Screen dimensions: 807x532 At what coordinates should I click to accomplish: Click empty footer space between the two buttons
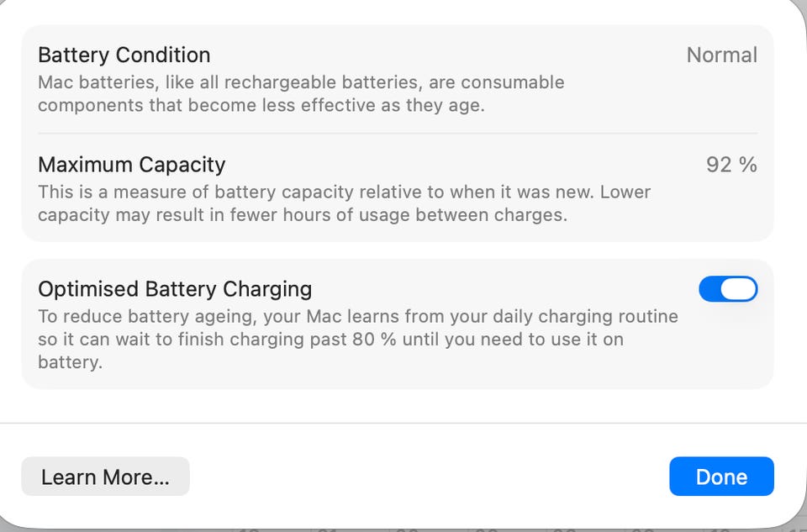tap(429, 477)
